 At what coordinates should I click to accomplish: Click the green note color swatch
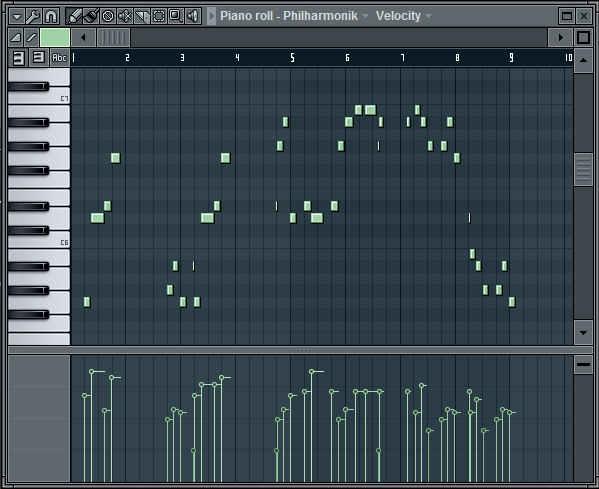click(55, 37)
